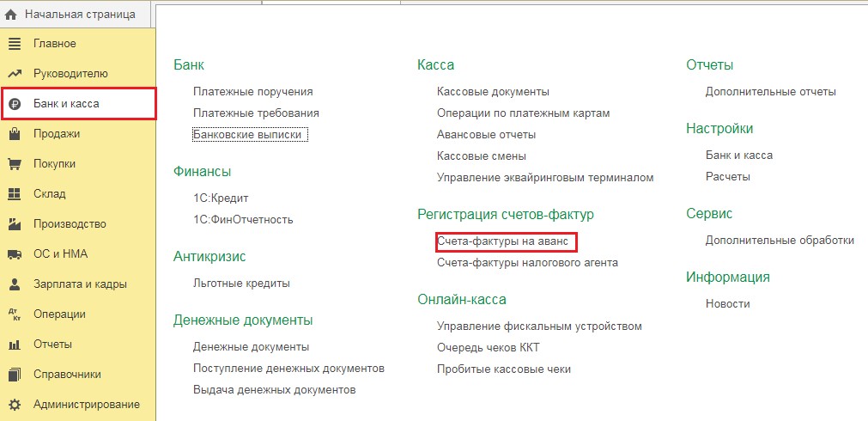Click the Склад grid icon
The image size is (868, 421).
click(15, 194)
